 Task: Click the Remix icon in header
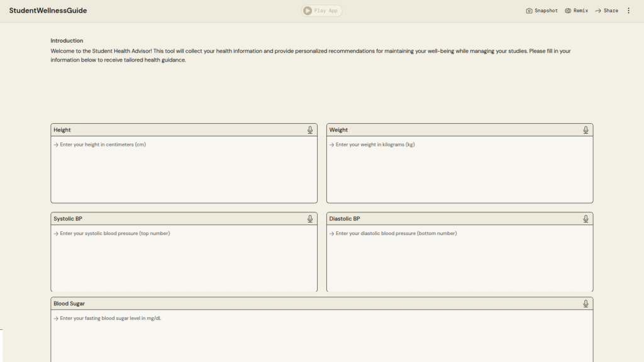[x=568, y=11]
